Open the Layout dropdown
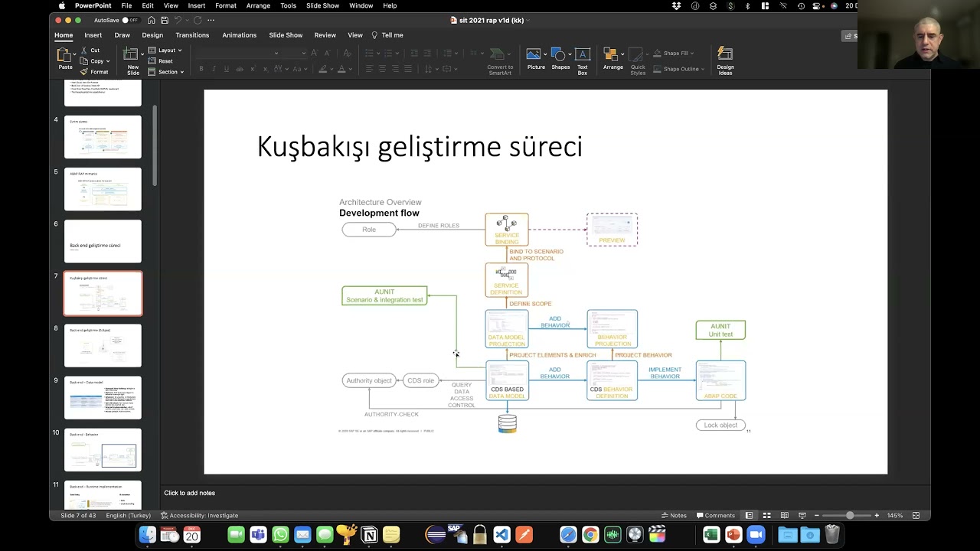Screen dimensions: 980x551 click(x=165, y=51)
